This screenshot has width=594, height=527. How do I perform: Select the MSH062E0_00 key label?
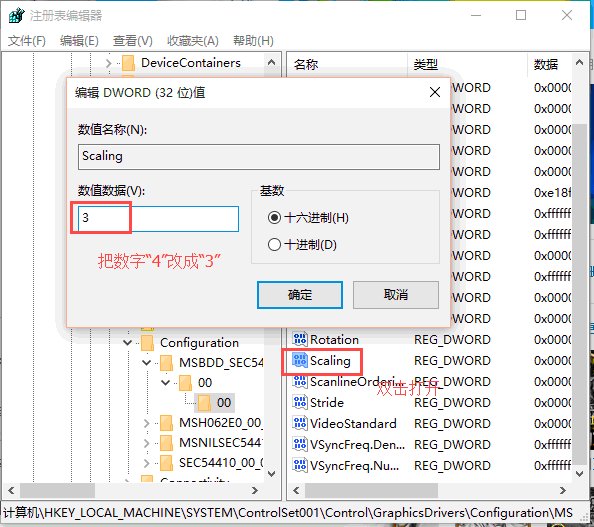[x=221, y=423]
